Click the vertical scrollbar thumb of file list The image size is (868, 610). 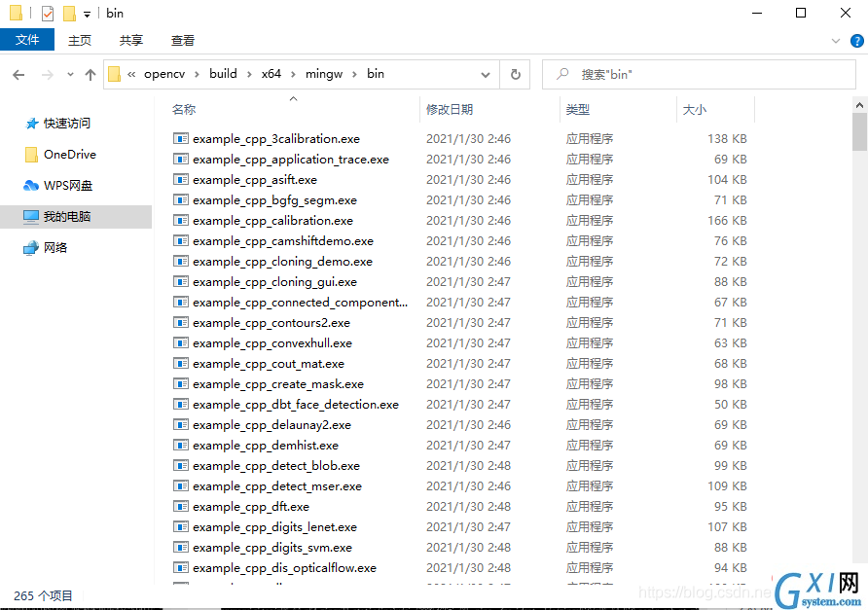pos(859,131)
